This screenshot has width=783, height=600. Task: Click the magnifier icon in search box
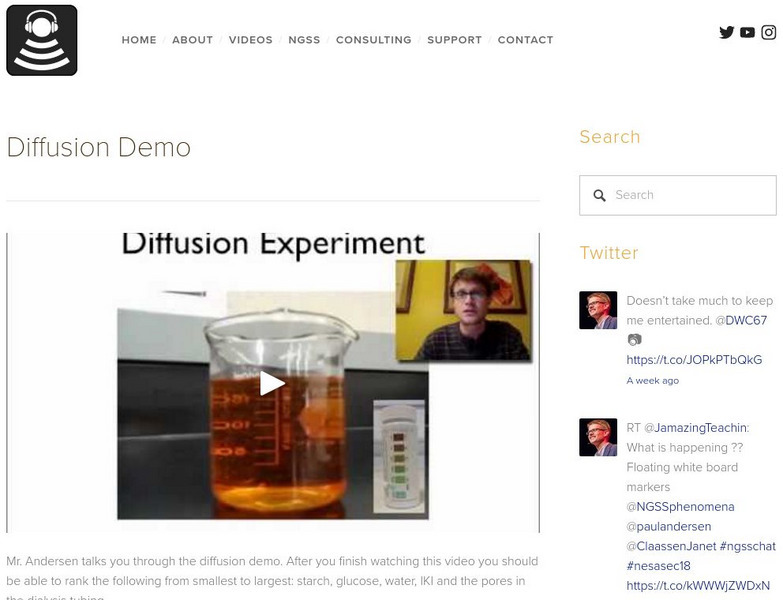pos(599,195)
